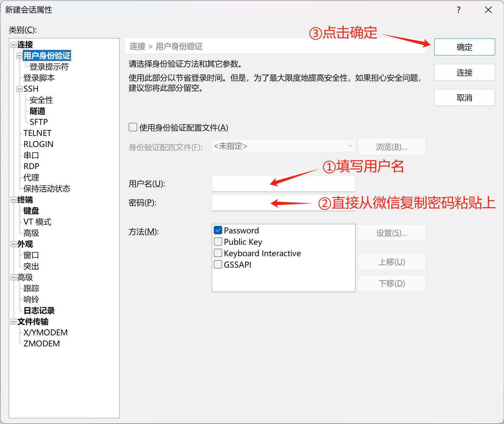Click the question mark help icon

(459, 10)
